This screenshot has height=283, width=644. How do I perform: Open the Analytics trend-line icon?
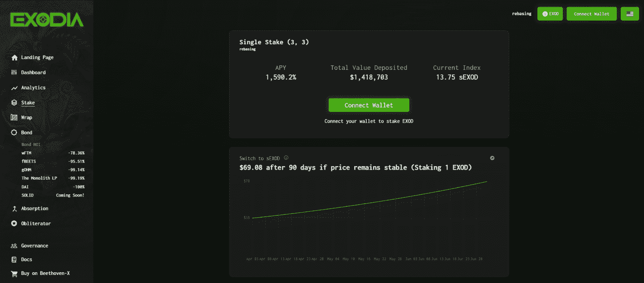coord(14,88)
